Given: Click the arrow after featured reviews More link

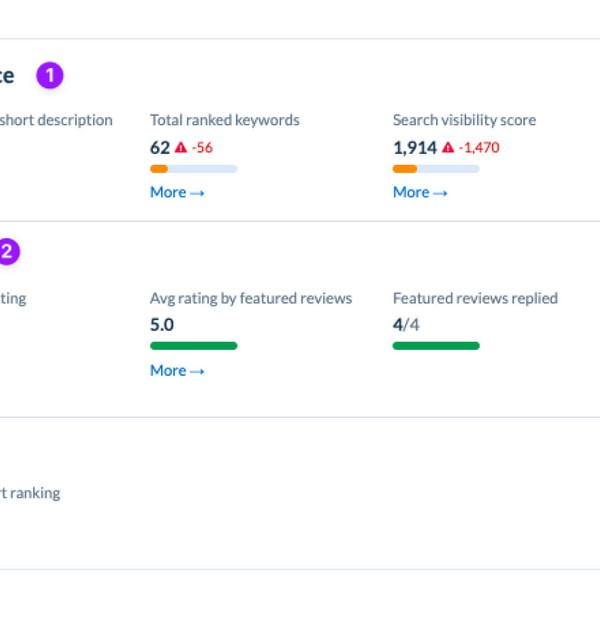Looking at the screenshot, I should (197, 372).
